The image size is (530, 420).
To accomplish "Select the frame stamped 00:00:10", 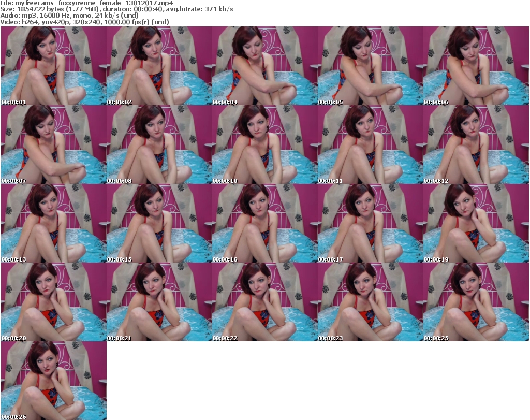I will [x=264, y=144].
